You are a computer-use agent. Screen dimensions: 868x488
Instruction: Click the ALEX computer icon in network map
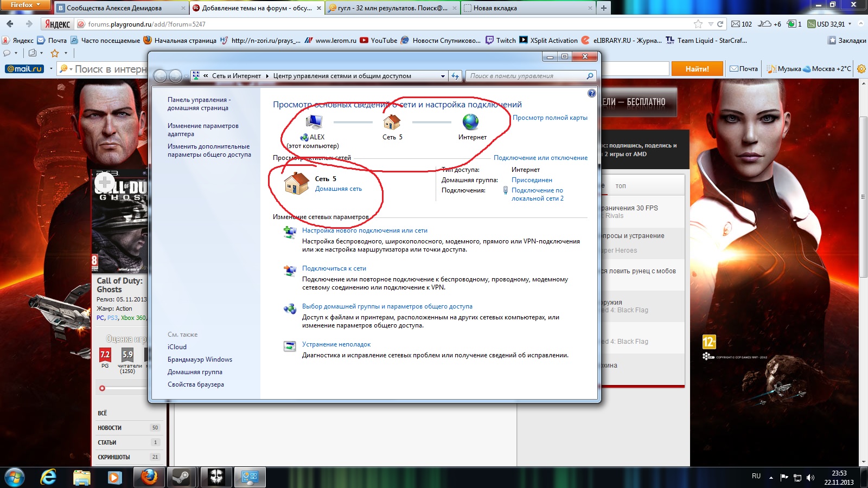(314, 121)
